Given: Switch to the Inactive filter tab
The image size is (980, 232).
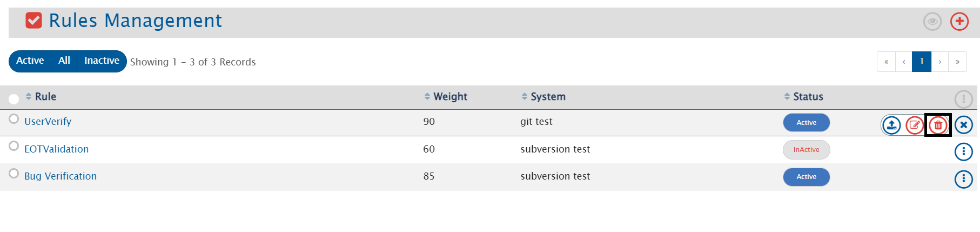Looking at the screenshot, I should coord(102,61).
